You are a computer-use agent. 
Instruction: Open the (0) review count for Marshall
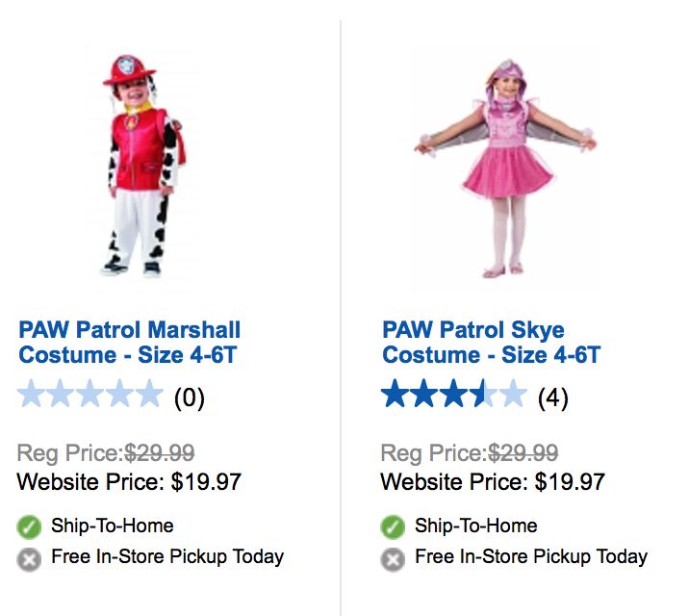(189, 397)
